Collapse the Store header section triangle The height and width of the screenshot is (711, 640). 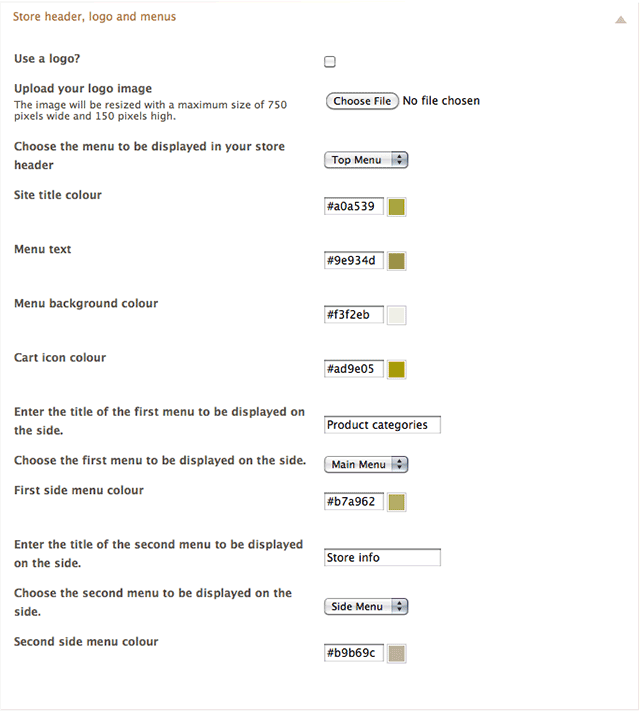pos(620,19)
